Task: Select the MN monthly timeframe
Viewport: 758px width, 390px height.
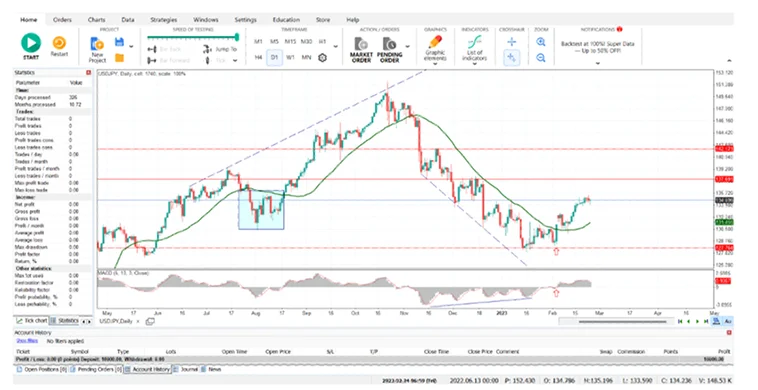Action: [306, 58]
